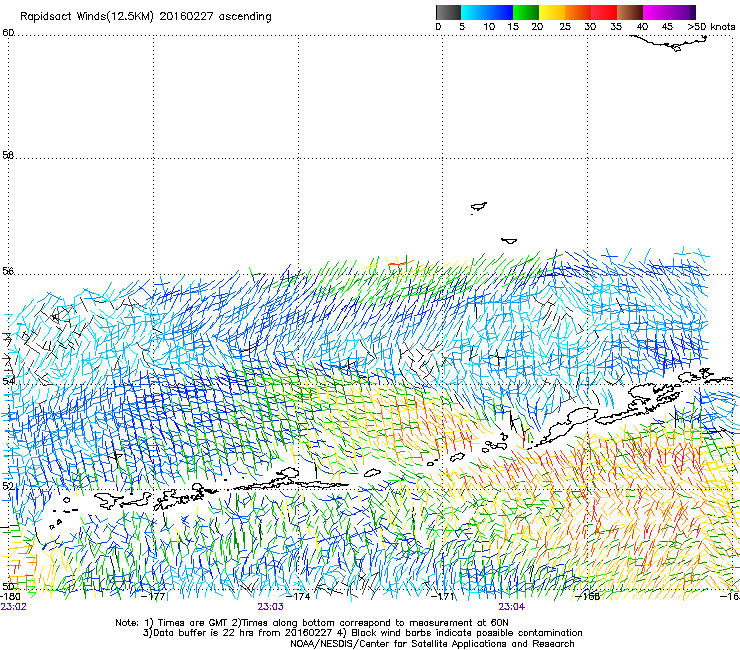The width and height of the screenshot is (740, 650).
Task: Pick the brown 35-40 knots legend swatch
Action: [630, 12]
